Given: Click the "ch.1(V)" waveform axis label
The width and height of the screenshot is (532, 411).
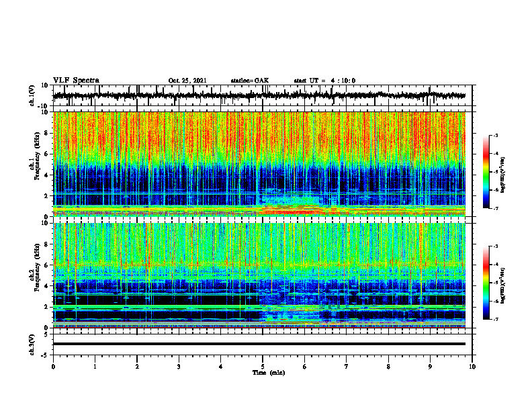Looking at the screenshot, I should [x=32, y=95].
